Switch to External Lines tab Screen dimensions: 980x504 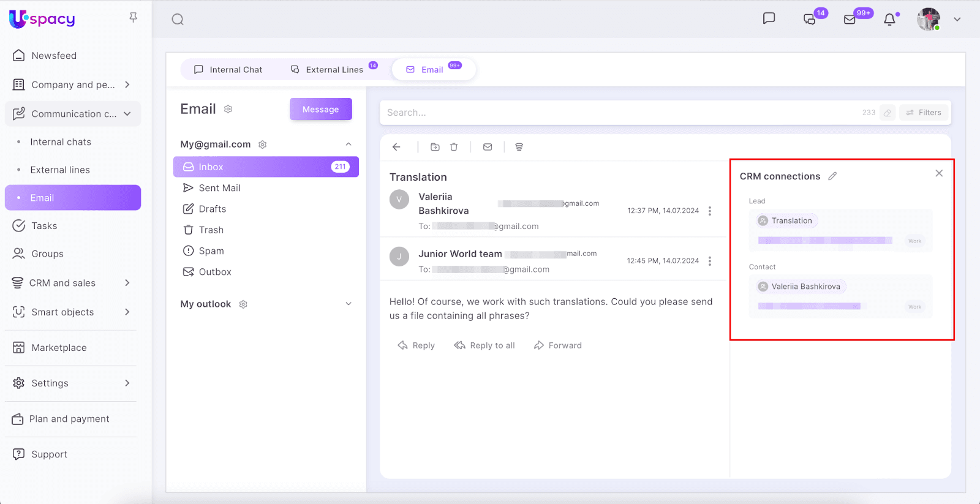click(327, 70)
